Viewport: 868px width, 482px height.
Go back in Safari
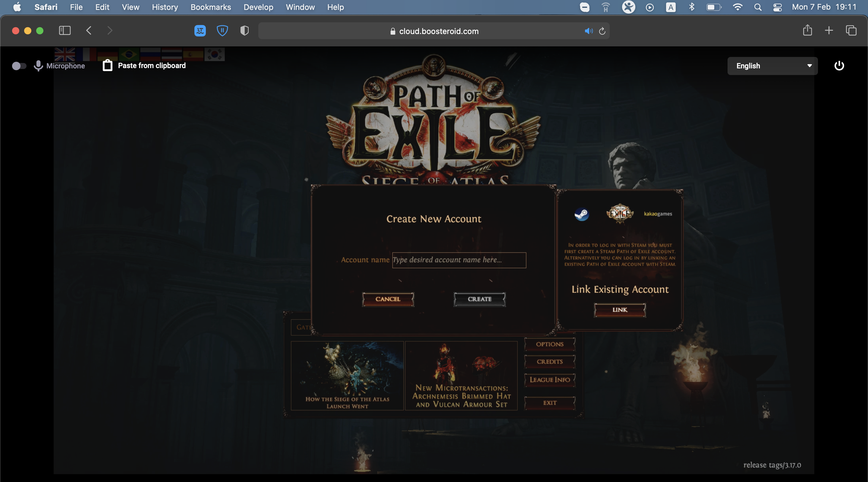[x=89, y=31]
